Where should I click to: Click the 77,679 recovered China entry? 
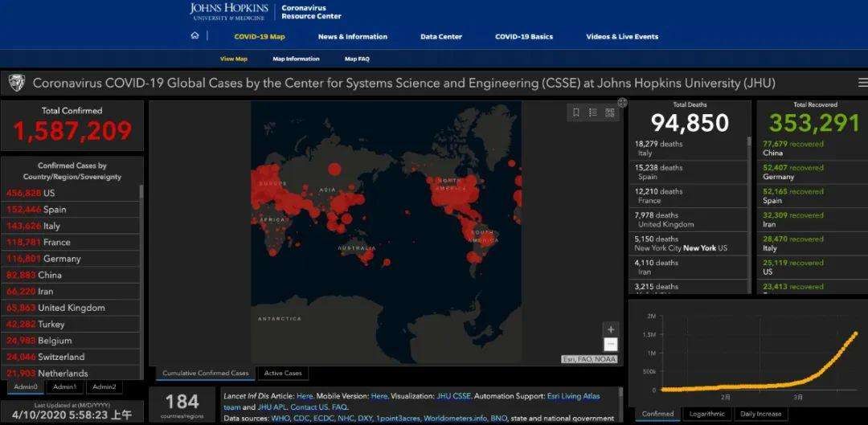coord(812,149)
